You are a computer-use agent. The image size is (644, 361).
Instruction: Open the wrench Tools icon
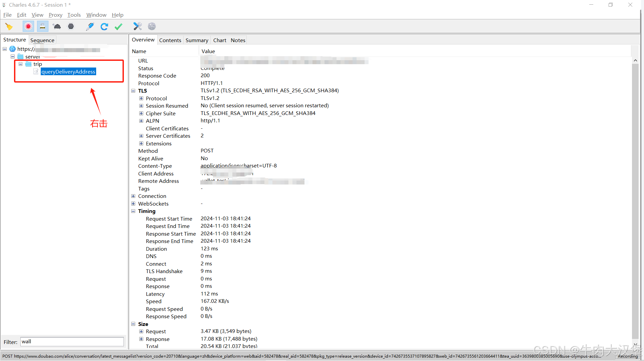tap(137, 26)
